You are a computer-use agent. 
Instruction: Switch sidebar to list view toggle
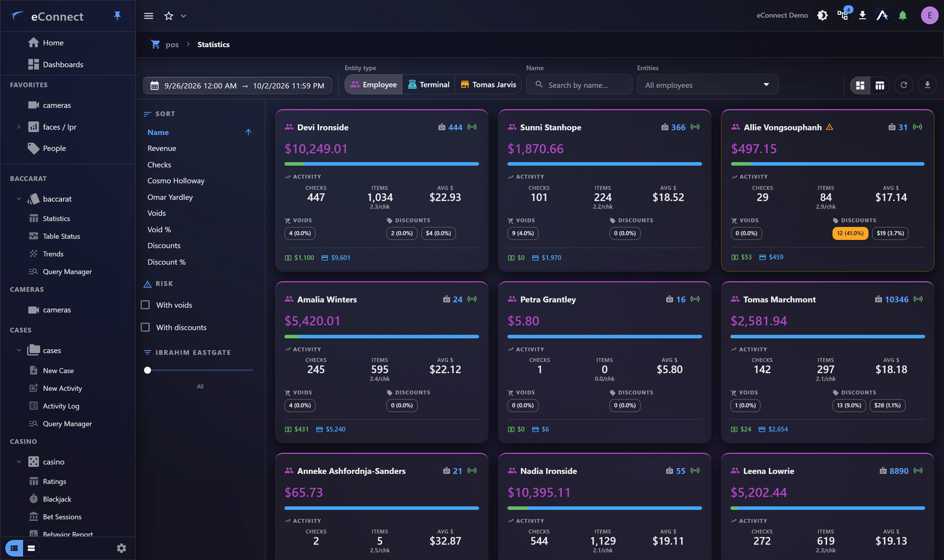pyautogui.click(x=14, y=548)
